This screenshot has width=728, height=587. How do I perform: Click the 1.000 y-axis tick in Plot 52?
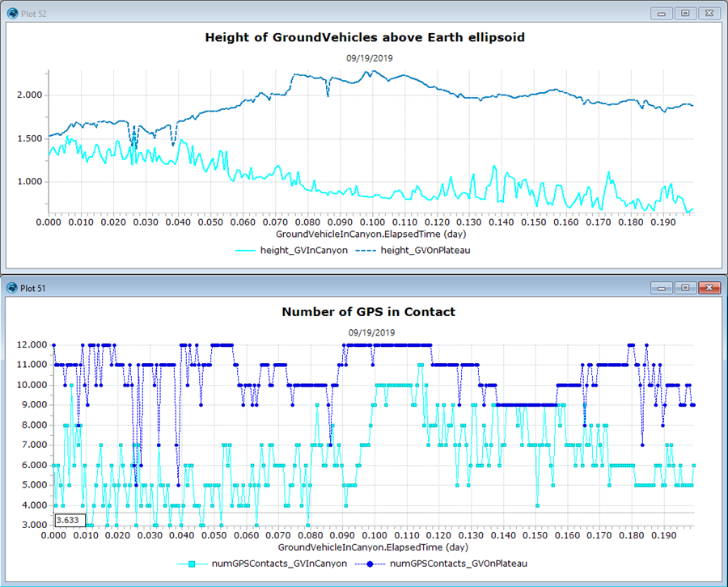30,182
